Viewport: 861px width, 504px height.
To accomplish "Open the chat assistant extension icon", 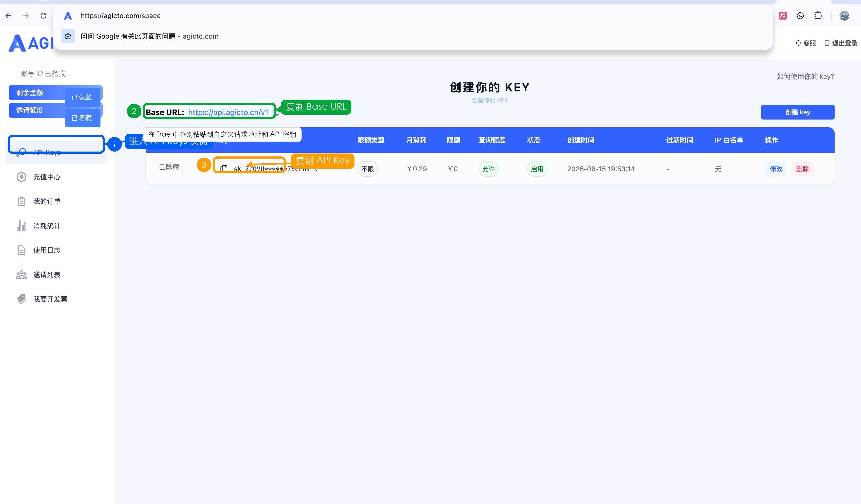I will pos(800,16).
